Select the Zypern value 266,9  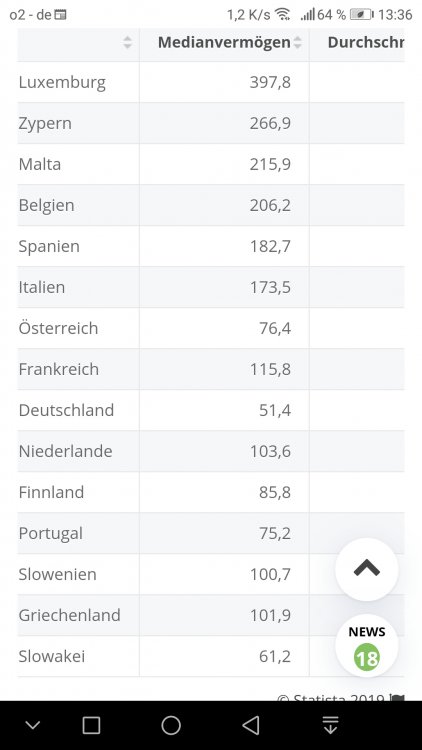click(x=270, y=123)
